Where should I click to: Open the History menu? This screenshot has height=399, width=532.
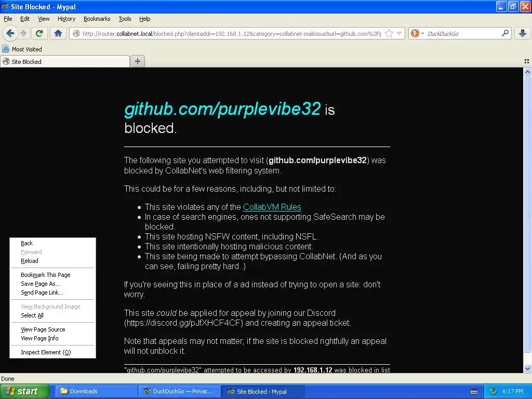click(x=66, y=19)
